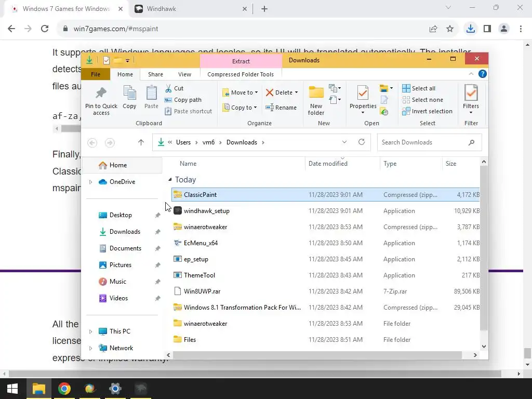Expand OneDrive tree node
The image size is (532, 399).
pos(90,182)
